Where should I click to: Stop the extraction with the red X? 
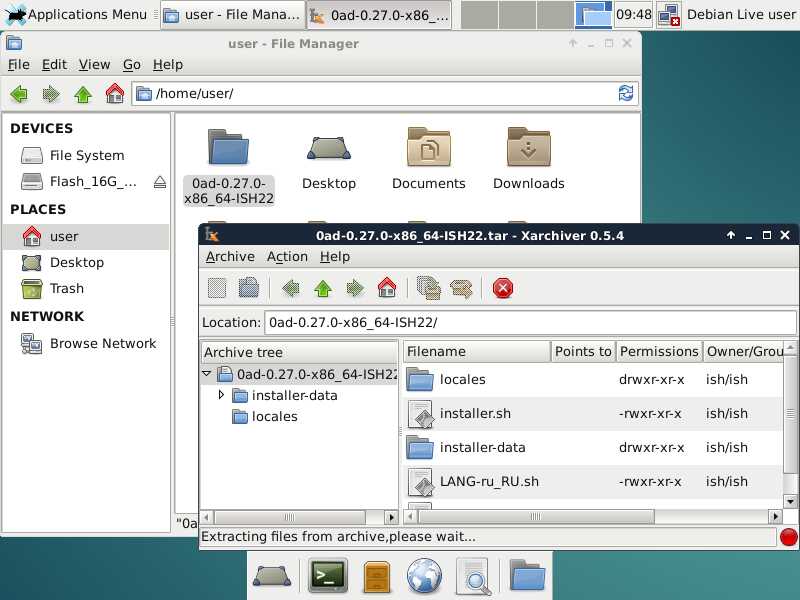503,288
